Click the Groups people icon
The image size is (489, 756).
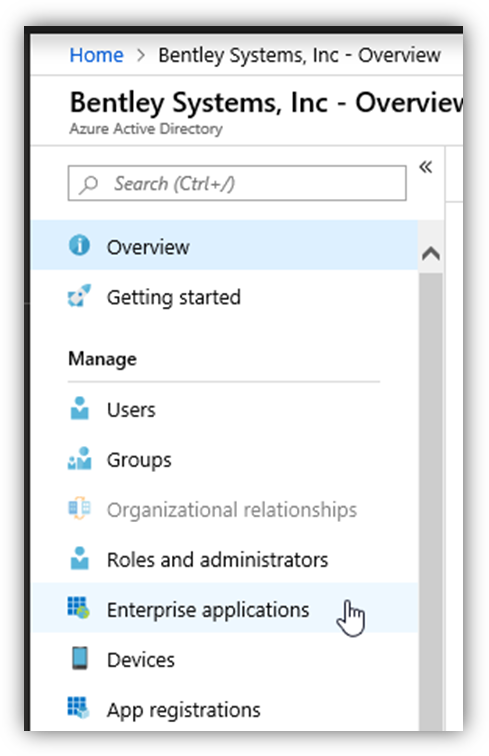click(79, 459)
